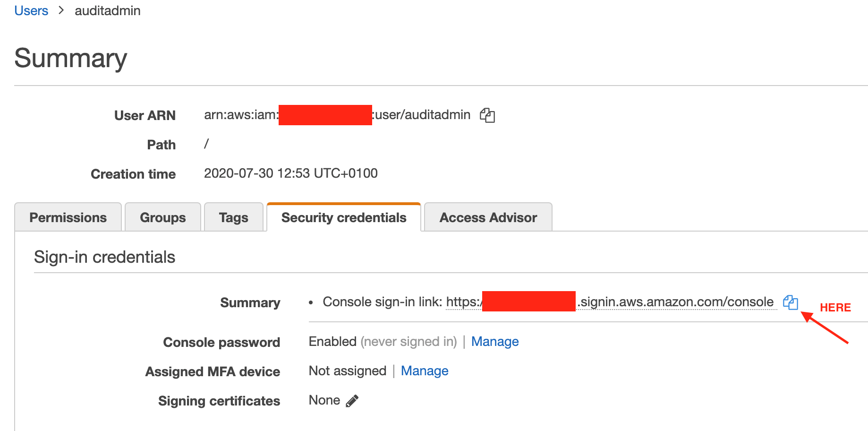This screenshot has height=431, width=868.
Task: Click the None text beside Signing certificates
Action: 325,400
